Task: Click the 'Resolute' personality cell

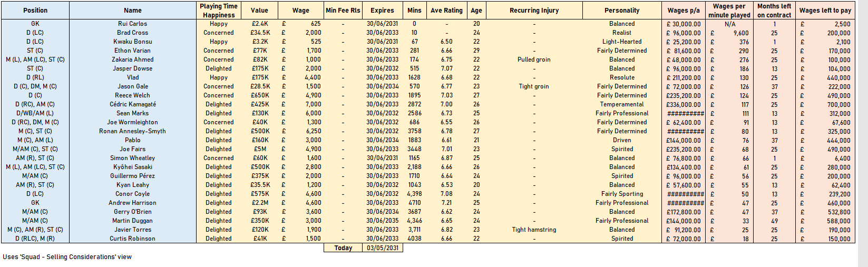Action: (x=622, y=77)
